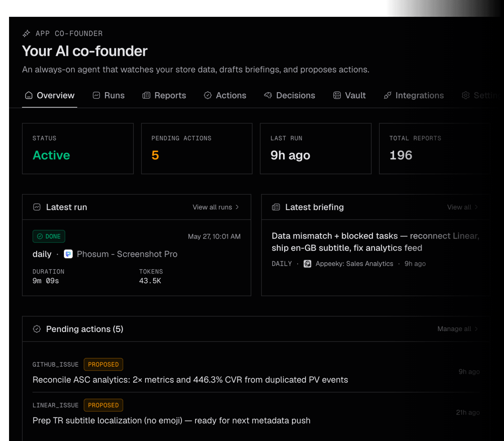This screenshot has height=441, width=504.
Task: Click the Settings gear icon
Action: tap(466, 95)
